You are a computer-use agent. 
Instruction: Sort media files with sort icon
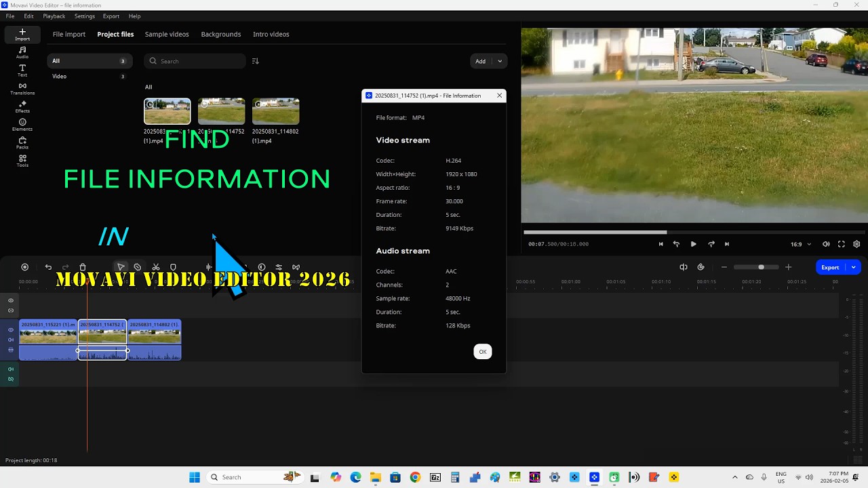tap(255, 61)
